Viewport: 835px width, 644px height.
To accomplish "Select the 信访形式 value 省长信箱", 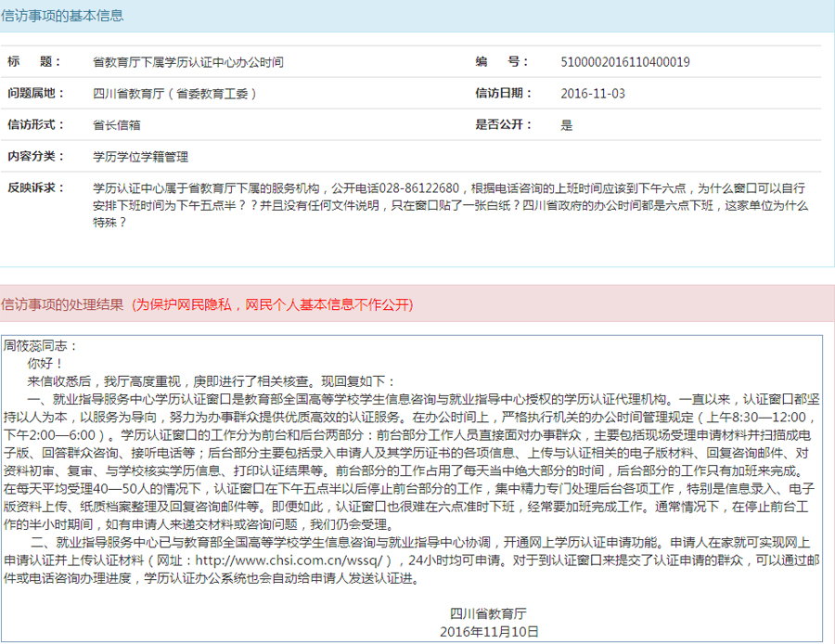I will pyautogui.click(x=116, y=123).
